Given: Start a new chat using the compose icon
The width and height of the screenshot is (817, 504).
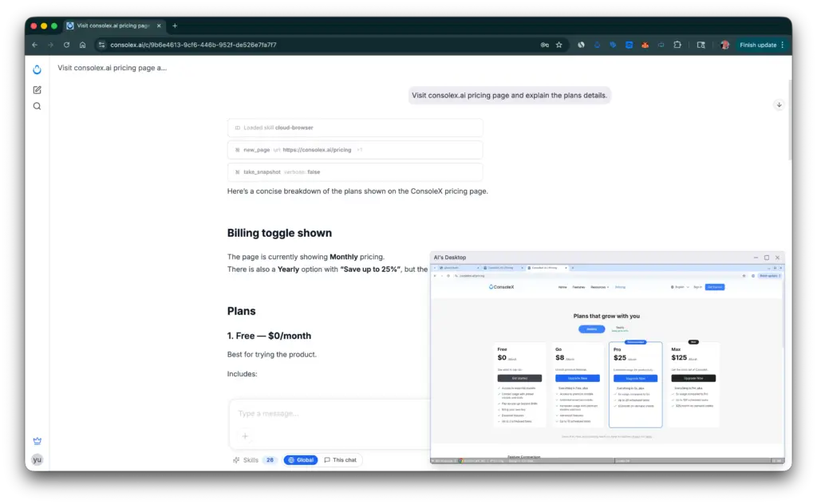Looking at the screenshot, I should (37, 89).
